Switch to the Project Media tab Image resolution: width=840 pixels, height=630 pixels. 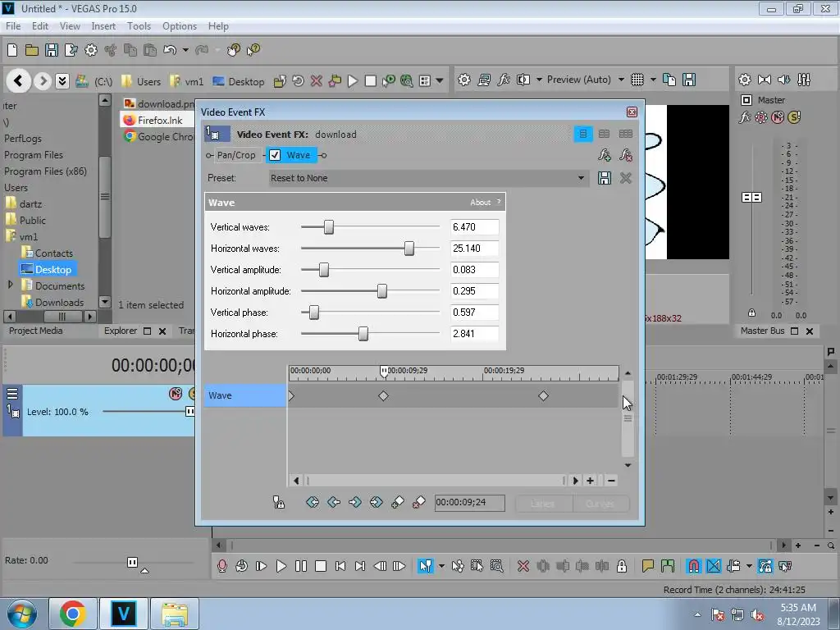pos(36,331)
